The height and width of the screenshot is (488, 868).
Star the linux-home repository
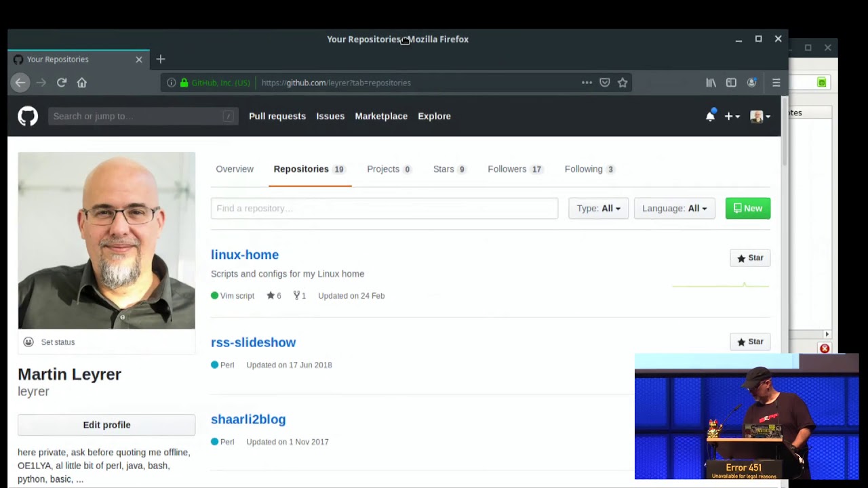[x=750, y=258]
